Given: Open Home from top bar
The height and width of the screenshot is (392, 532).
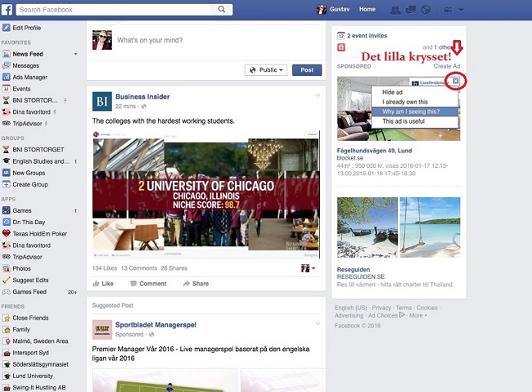Looking at the screenshot, I should 367,10.
